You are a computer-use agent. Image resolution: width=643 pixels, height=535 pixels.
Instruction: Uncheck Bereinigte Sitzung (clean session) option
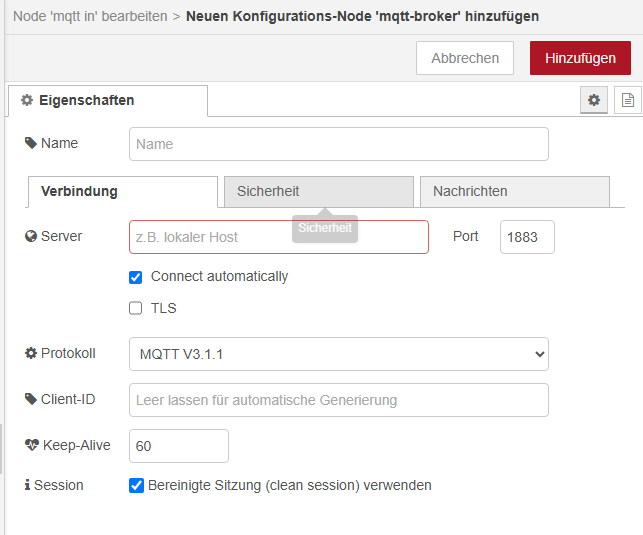coord(136,485)
